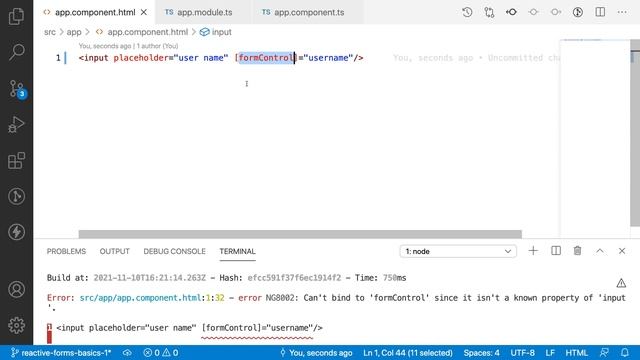Viewport: 640px width, 360px height.
Task: Open the Git graph activity icon
Action: (x=16, y=196)
